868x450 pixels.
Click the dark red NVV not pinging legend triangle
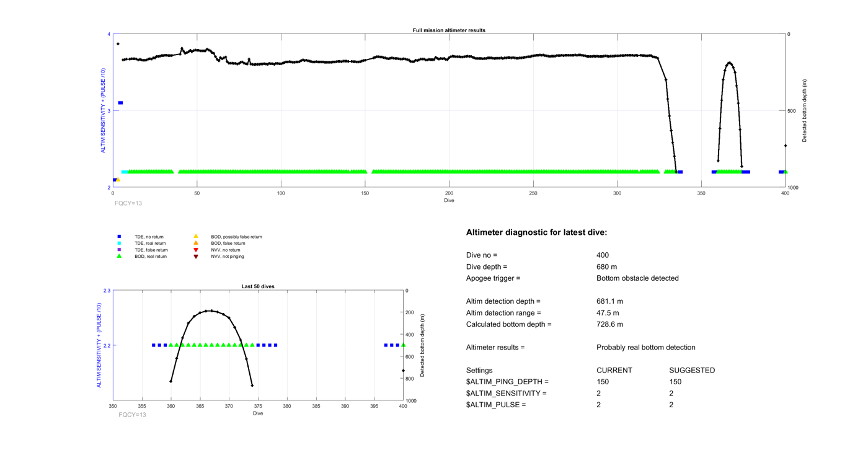click(196, 257)
